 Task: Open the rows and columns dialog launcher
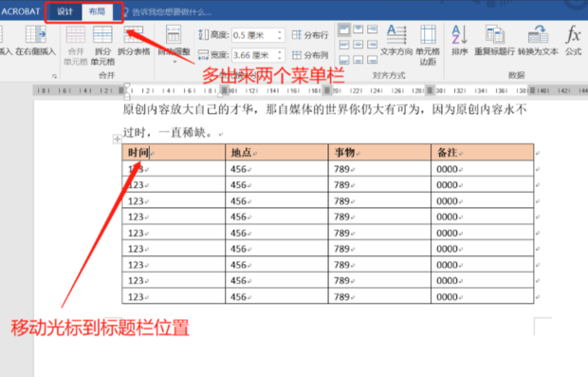tap(54, 76)
